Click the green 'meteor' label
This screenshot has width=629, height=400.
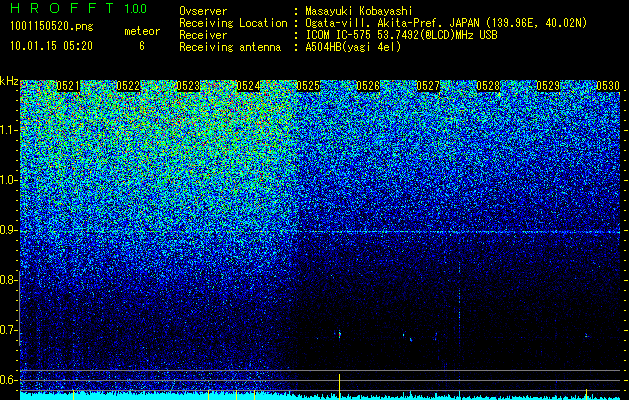tap(142, 31)
